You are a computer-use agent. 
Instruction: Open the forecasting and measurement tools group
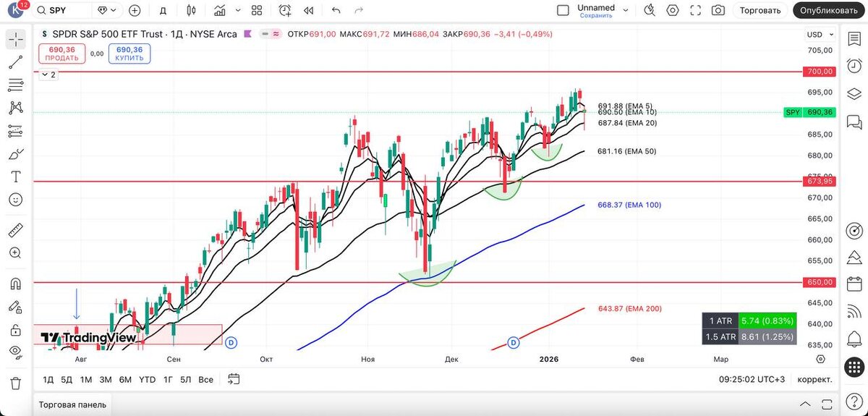[16, 131]
